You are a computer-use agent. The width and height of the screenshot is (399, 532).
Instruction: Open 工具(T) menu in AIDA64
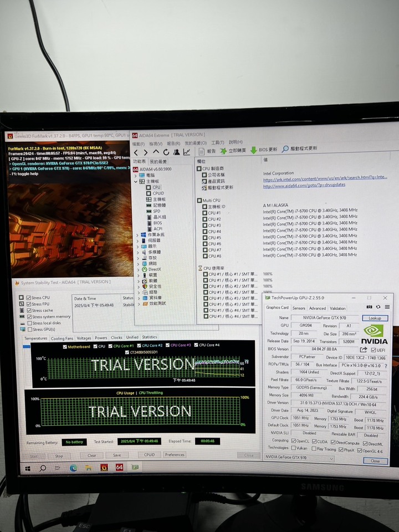point(217,142)
